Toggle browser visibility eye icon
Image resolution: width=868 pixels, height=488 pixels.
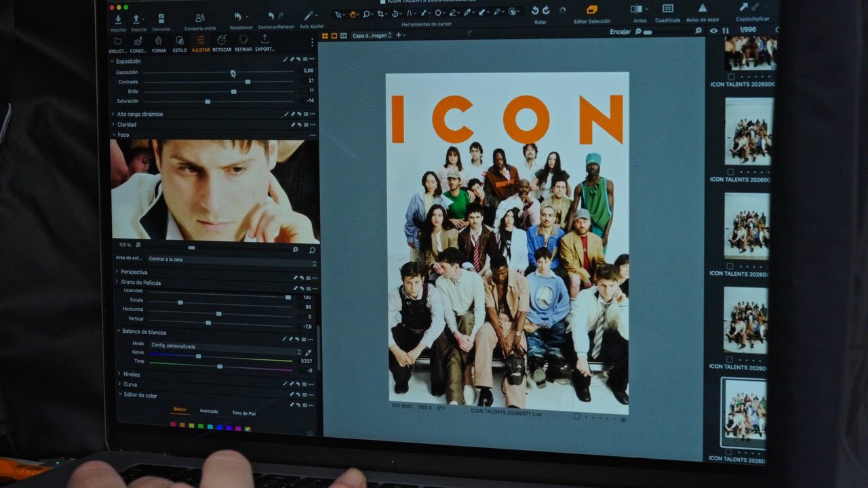click(x=713, y=30)
